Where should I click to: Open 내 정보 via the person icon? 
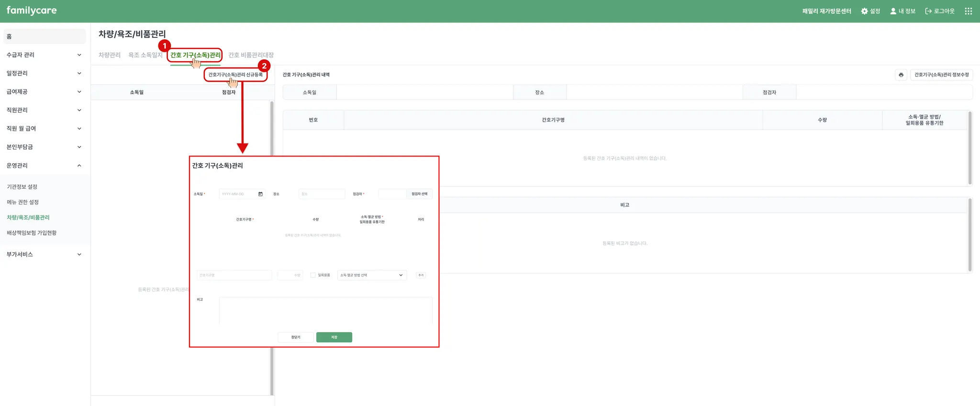pos(893,11)
